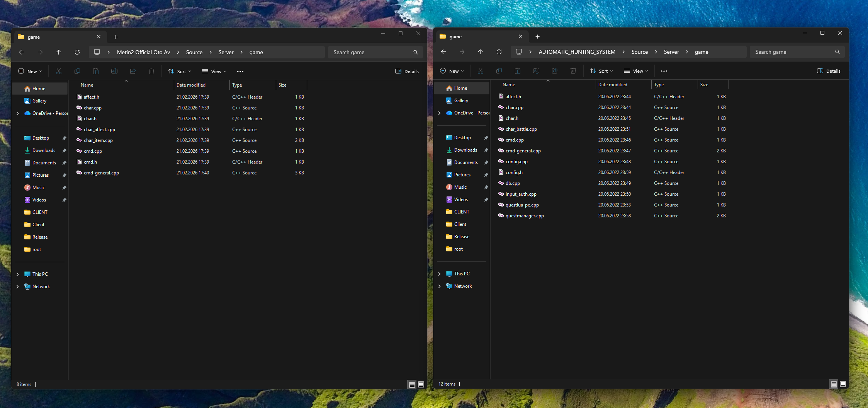Select char_item.cpp in left file list
The image size is (868, 408).
[98, 140]
